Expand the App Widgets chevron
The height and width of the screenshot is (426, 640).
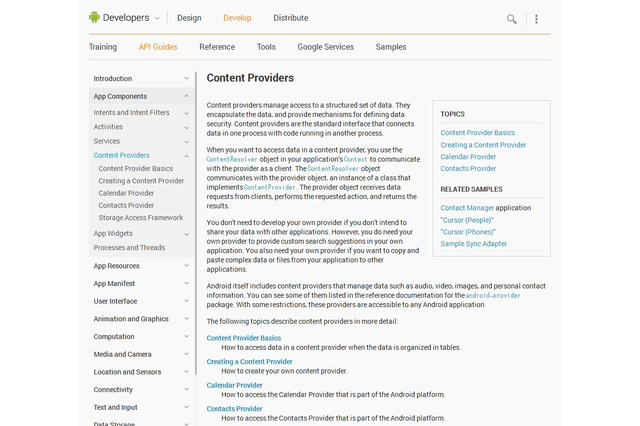[x=186, y=233]
